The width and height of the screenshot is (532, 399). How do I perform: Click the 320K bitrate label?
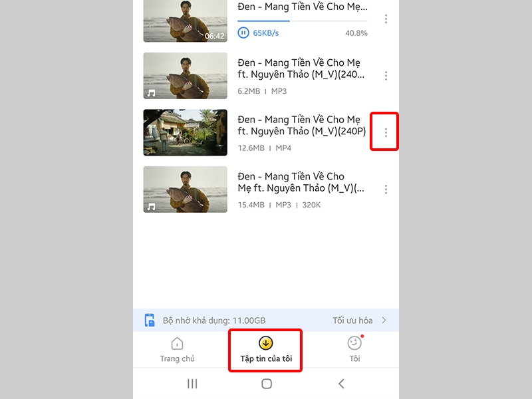pos(311,205)
